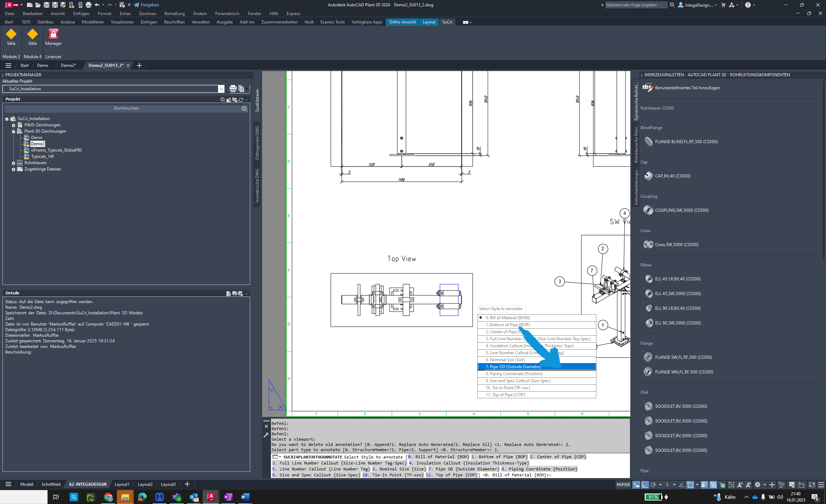
Task: Click Layout tab in ribbon
Action: (x=428, y=22)
